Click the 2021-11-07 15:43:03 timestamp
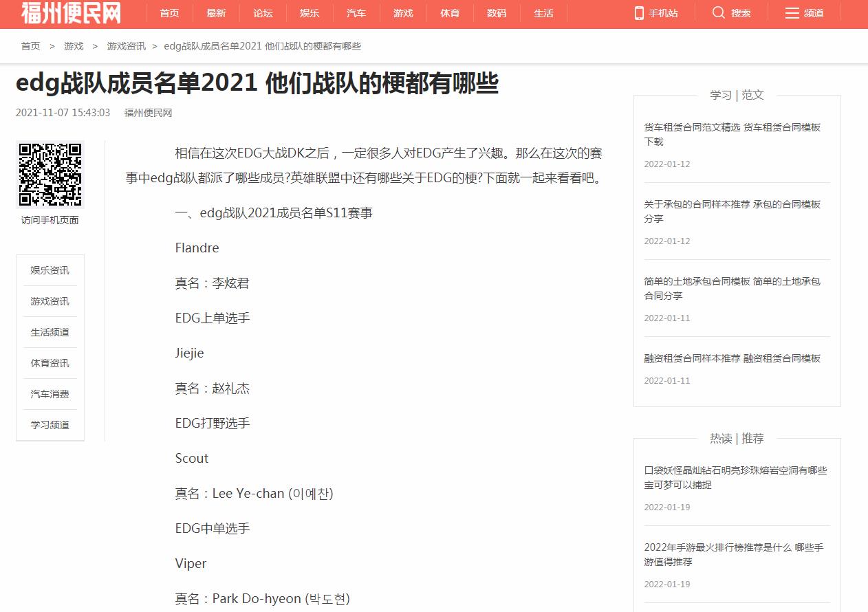The height and width of the screenshot is (612, 868). (63, 113)
